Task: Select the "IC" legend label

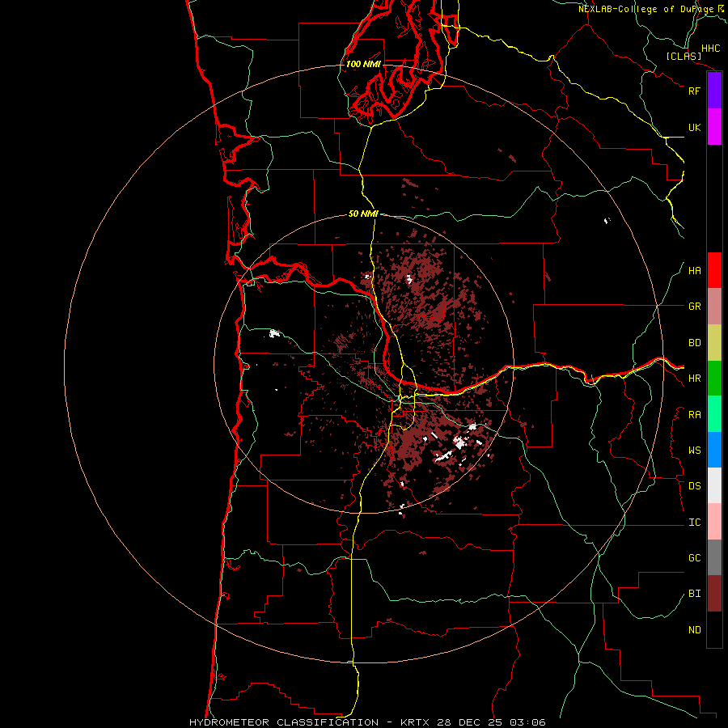Action: pyautogui.click(x=694, y=523)
